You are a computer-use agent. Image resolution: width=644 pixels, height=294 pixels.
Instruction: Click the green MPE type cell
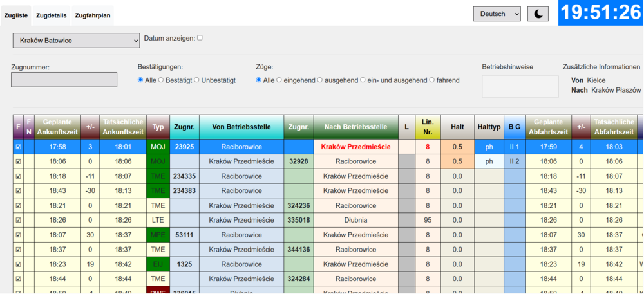158,235
